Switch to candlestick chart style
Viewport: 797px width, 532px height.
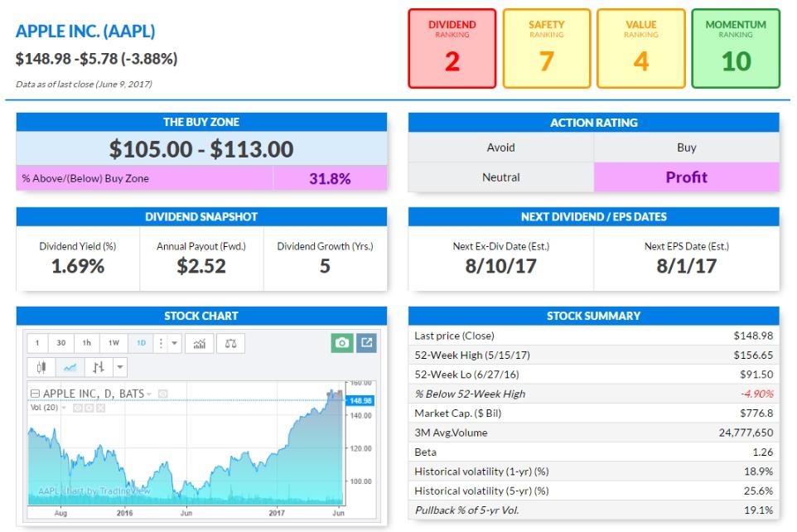click(x=42, y=367)
